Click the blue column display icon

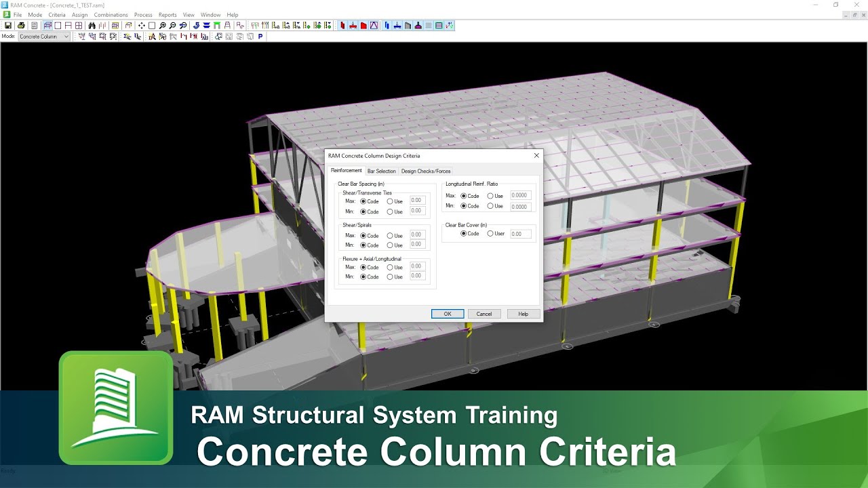coord(387,26)
